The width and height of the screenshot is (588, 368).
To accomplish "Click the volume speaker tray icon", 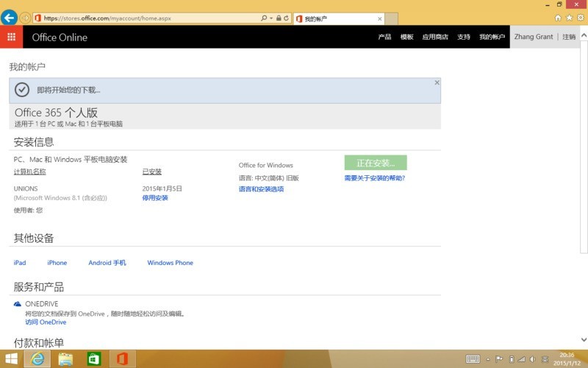I will pos(532,359).
